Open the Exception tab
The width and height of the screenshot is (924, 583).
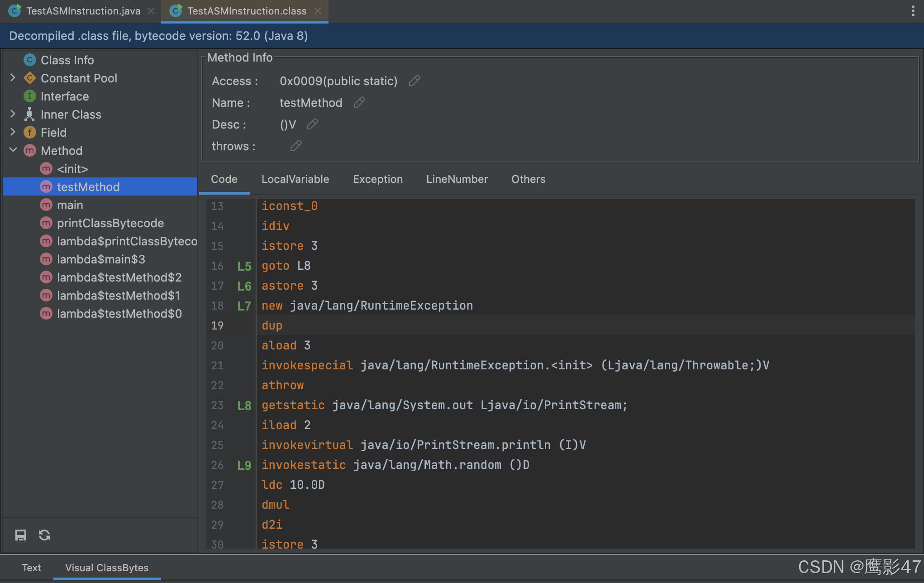tap(377, 179)
